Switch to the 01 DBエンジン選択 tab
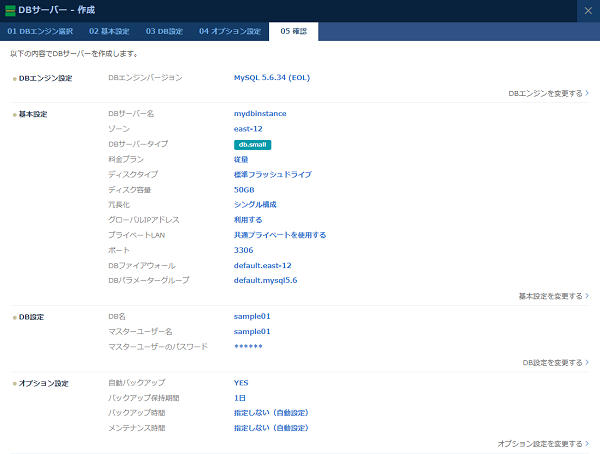 point(40,31)
